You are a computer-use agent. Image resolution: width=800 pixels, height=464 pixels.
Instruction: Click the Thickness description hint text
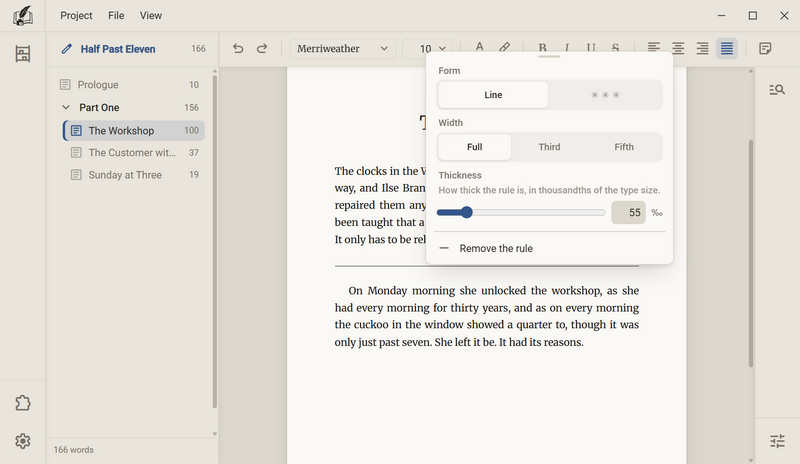click(549, 190)
